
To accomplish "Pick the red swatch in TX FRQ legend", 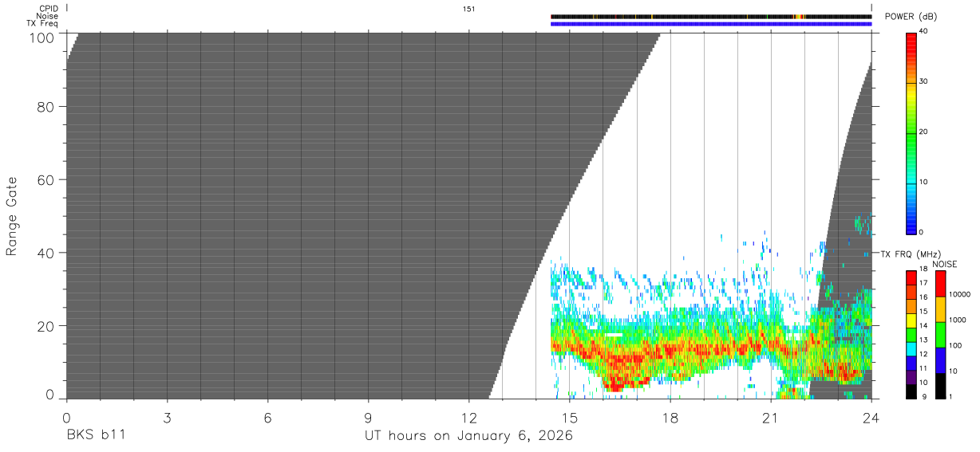I will point(911,278).
